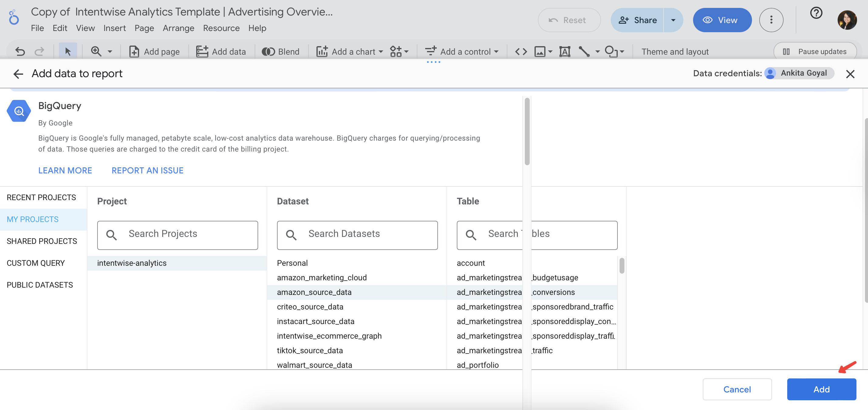The width and height of the screenshot is (868, 410).
Task: Select the CUSTOM QUERY tab
Action: [x=36, y=263]
